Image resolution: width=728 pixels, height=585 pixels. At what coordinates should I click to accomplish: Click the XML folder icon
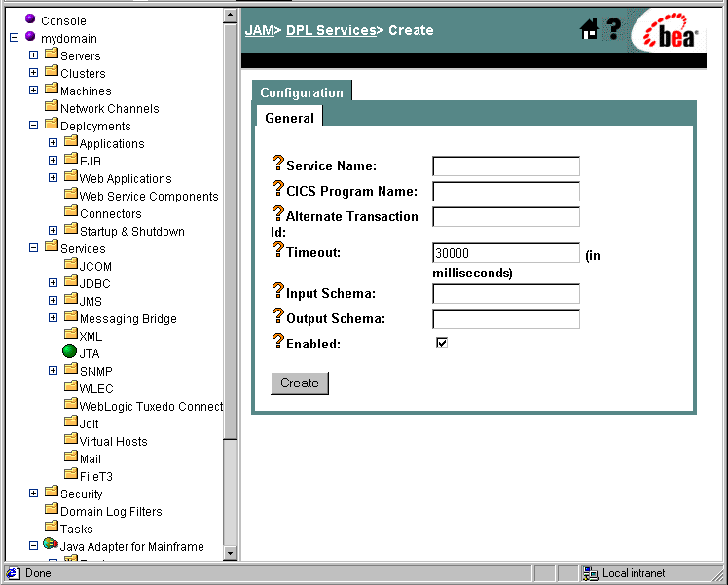click(71, 334)
